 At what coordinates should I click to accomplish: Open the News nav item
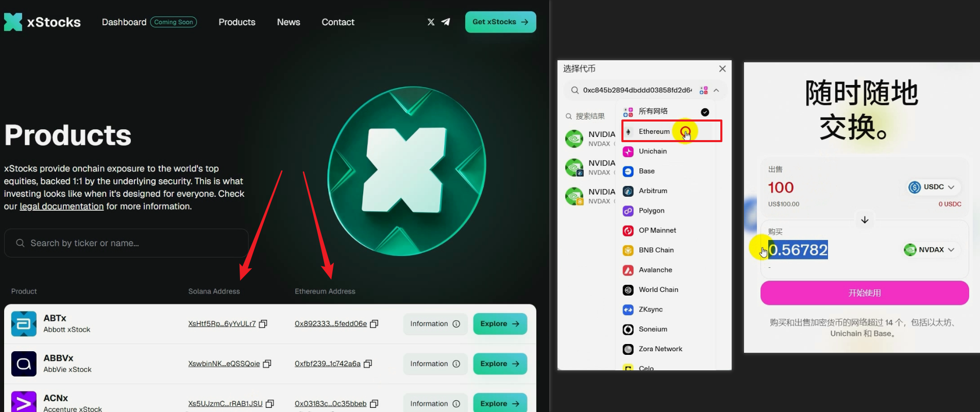tap(289, 22)
